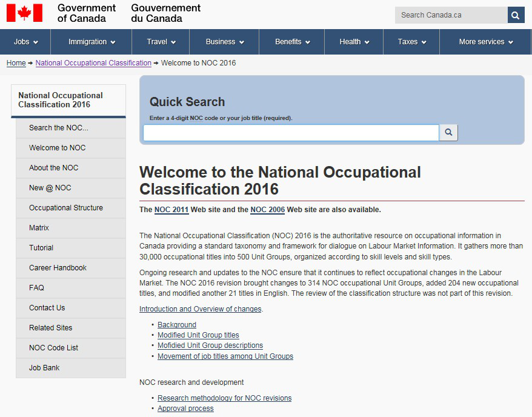Viewport: 532px width, 417px height.
Task: Click the Approval process link
Action: pyautogui.click(x=185, y=409)
